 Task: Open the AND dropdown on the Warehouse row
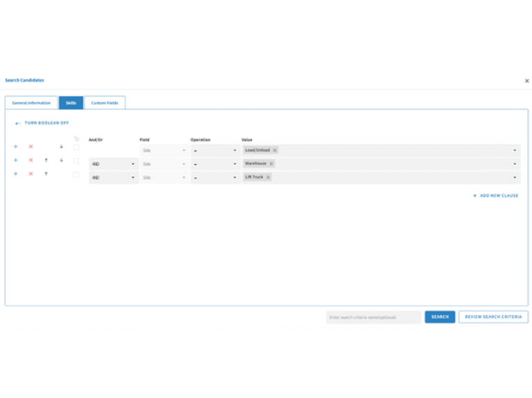coord(114,164)
